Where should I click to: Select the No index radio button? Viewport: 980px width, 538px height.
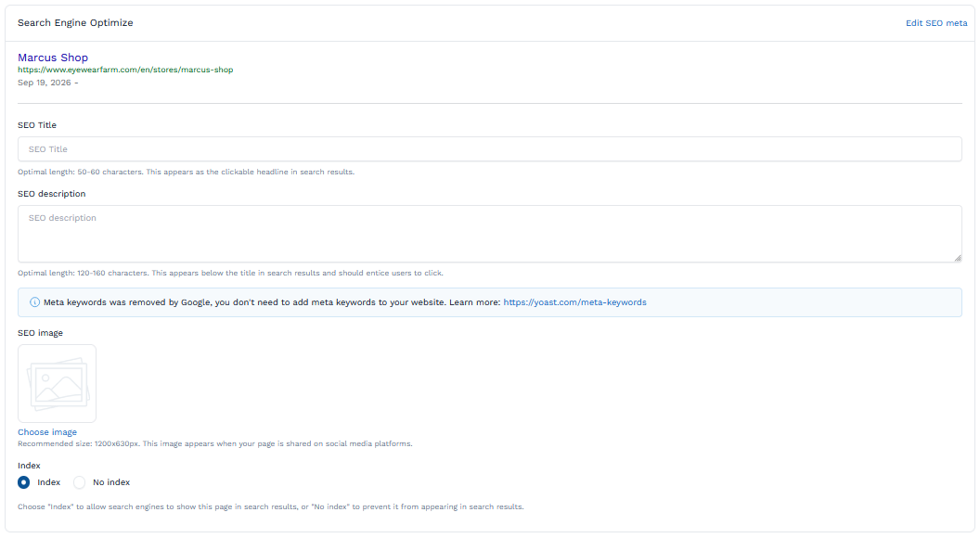pos(80,482)
